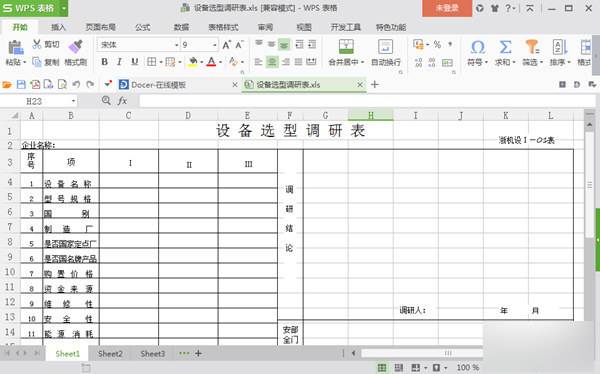The height and width of the screenshot is (374, 600).
Task: Switch to the Sheet3 worksheet tab
Action: click(x=153, y=354)
